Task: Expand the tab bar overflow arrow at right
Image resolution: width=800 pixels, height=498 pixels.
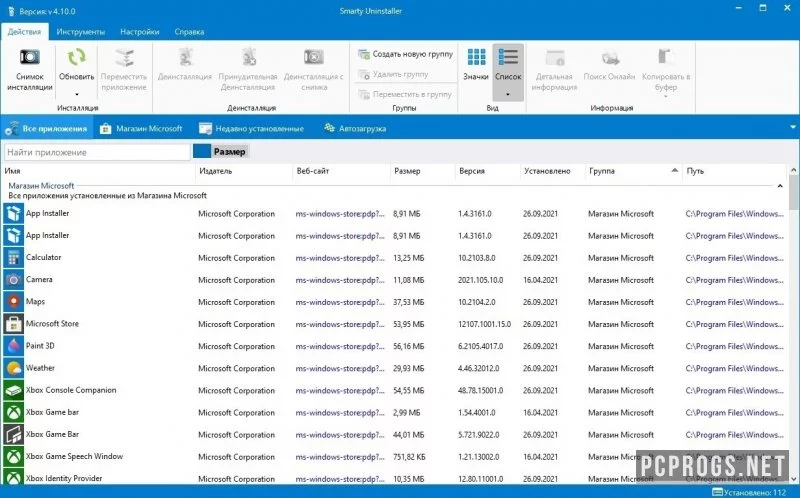Action: [793, 127]
